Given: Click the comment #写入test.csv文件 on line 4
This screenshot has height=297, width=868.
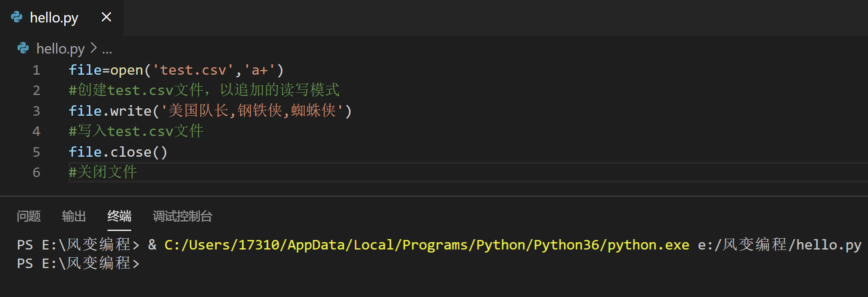Looking at the screenshot, I should (x=136, y=131).
